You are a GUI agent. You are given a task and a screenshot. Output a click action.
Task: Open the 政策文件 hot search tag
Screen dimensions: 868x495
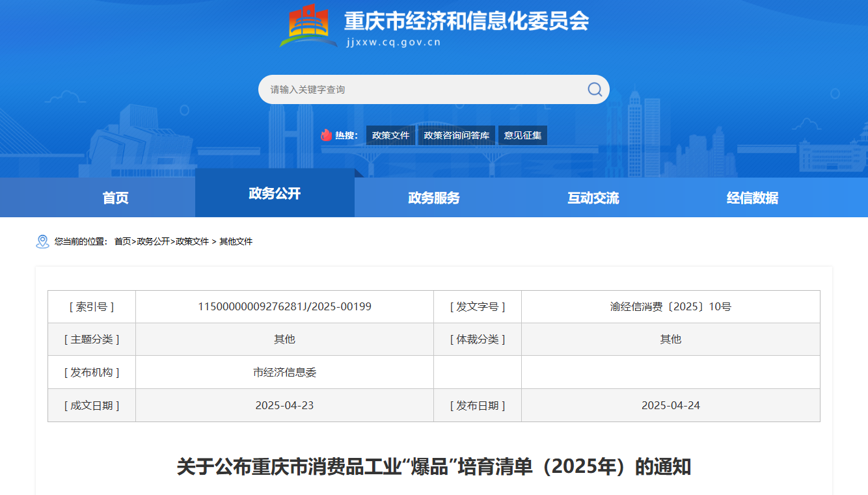[390, 135]
